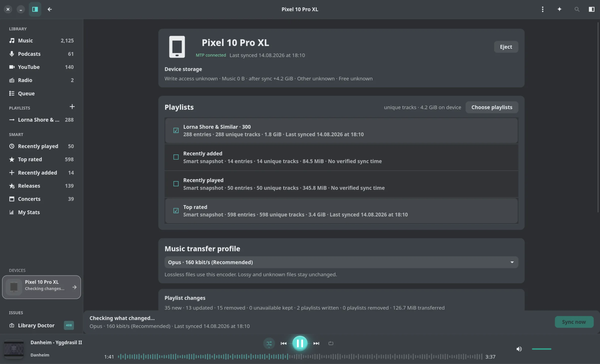Click track title Danheim - Yggdrasil II
The width and height of the screenshot is (600, 364).
point(56,343)
